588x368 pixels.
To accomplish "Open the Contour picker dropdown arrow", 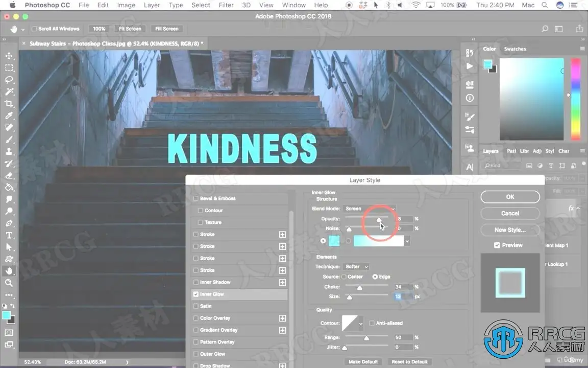I will pyautogui.click(x=361, y=324).
